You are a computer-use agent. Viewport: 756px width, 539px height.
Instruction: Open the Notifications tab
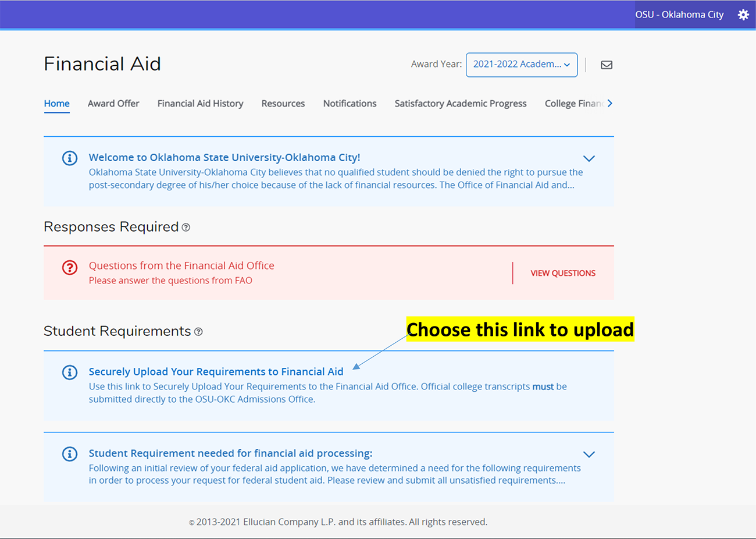(x=350, y=104)
